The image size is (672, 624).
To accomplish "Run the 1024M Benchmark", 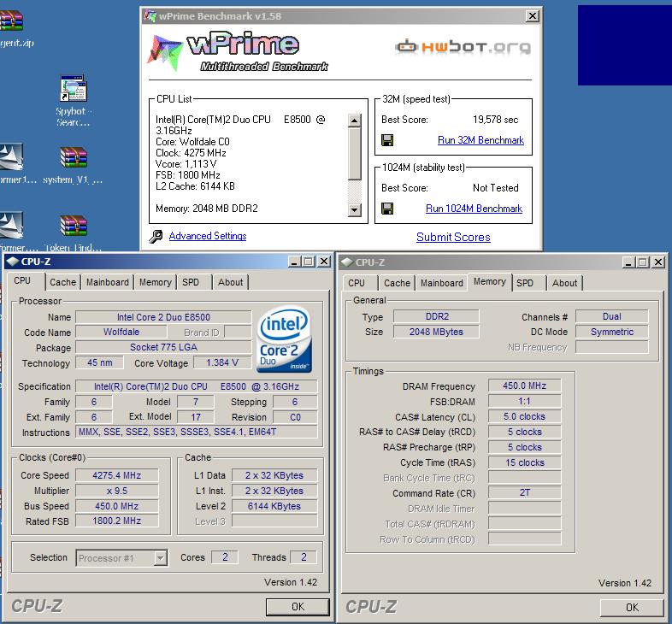I will pyautogui.click(x=474, y=209).
